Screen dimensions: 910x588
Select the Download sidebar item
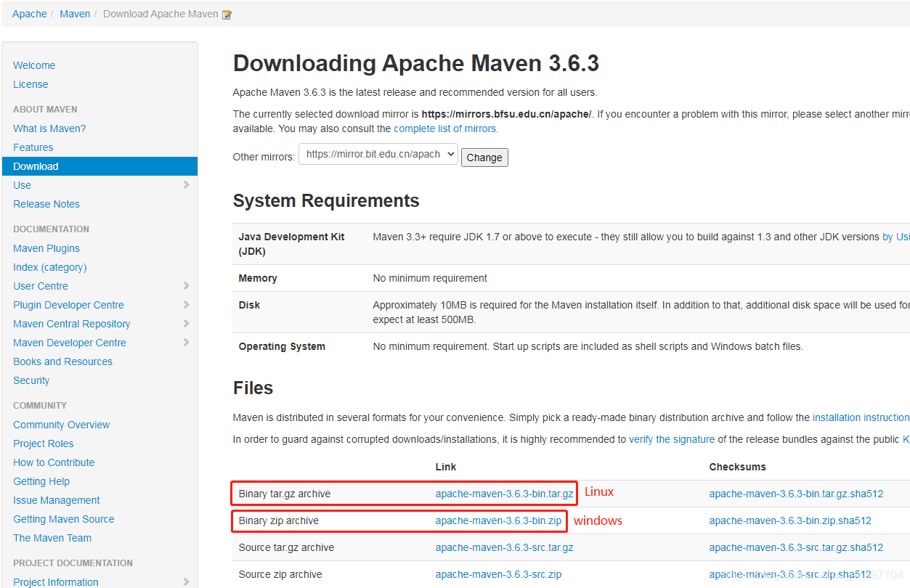pyautogui.click(x=99, y=166)
